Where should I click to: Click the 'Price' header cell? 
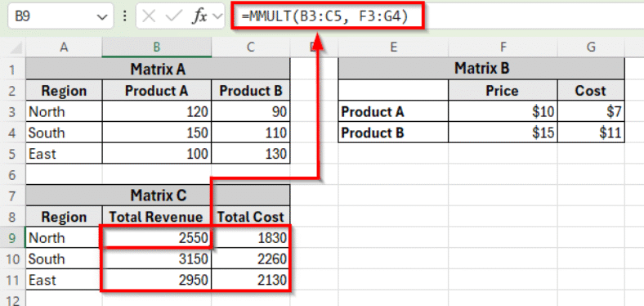(x=503, y=91)
